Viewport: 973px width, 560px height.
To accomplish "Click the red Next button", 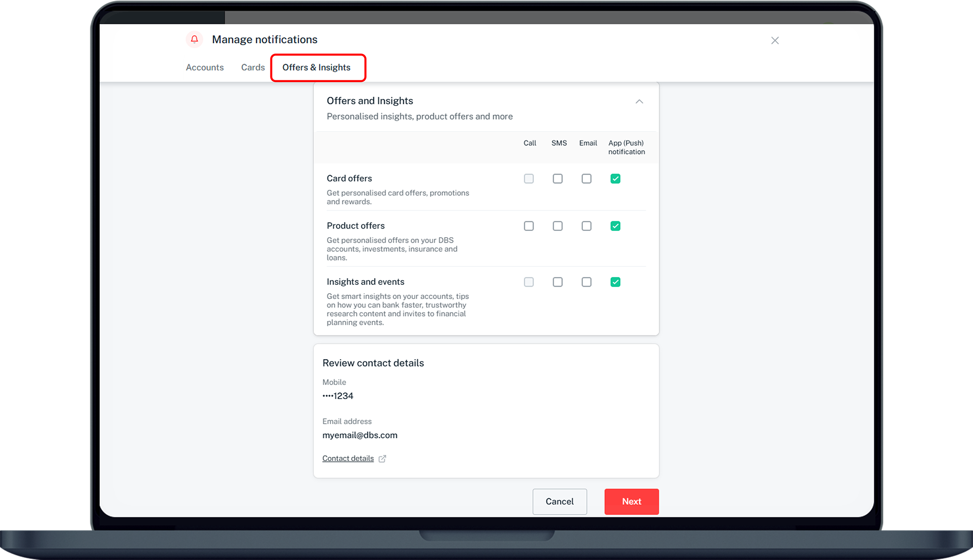I will 631,502.
